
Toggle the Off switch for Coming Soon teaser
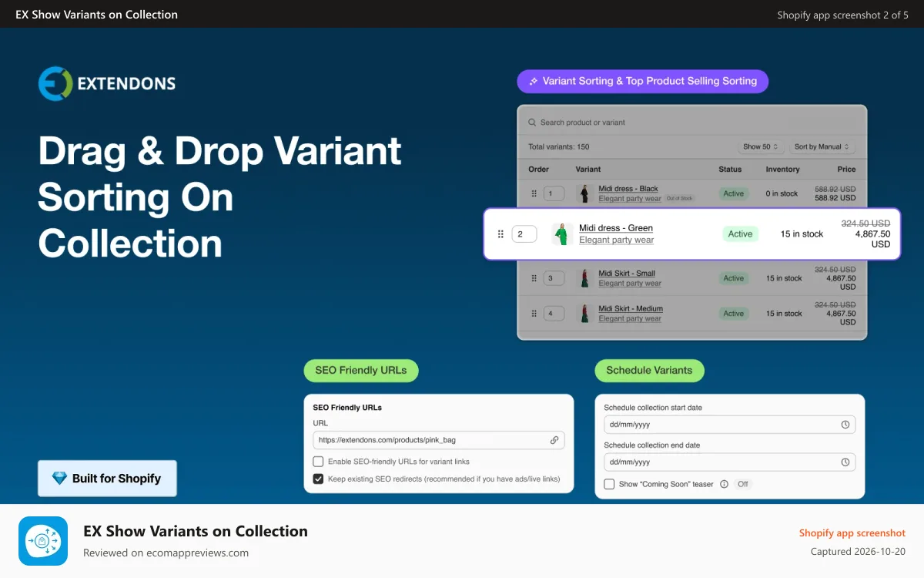pos(742,484)
